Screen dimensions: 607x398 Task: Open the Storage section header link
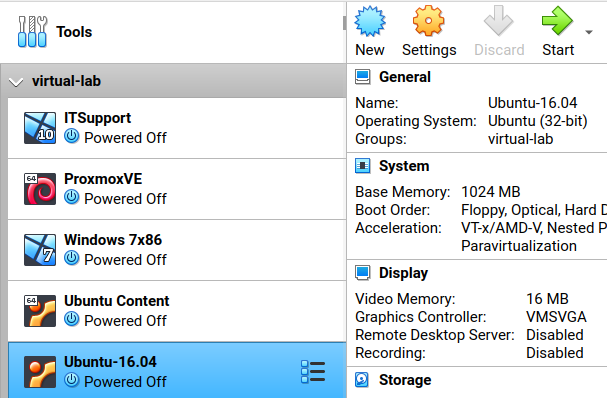pyautogui.click(x=405, y=380)
